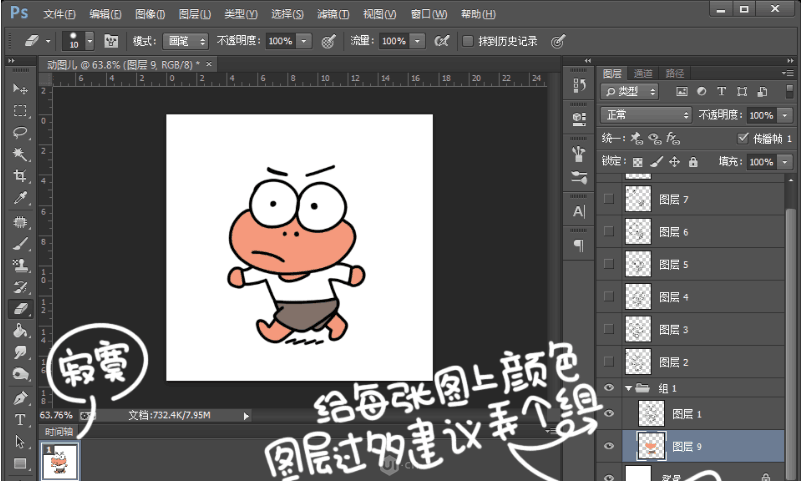Select the Path Selection tool
The height and width of the screenshot is (481, 801).
(x=20, y=441)
